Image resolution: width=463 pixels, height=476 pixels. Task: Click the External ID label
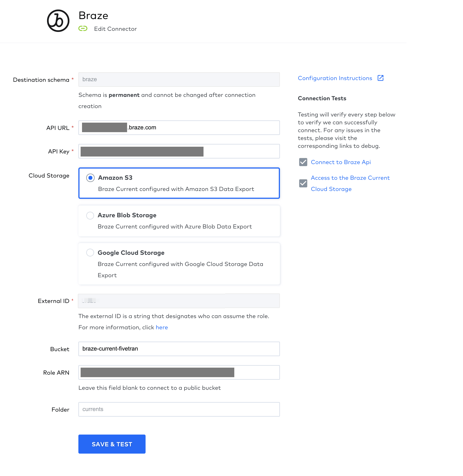[53, 301]
